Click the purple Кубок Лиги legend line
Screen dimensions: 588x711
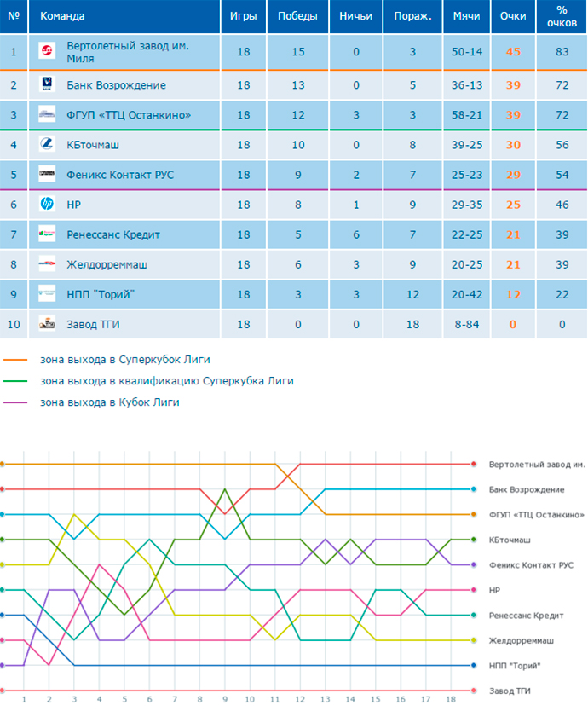[x=15, y=402]
